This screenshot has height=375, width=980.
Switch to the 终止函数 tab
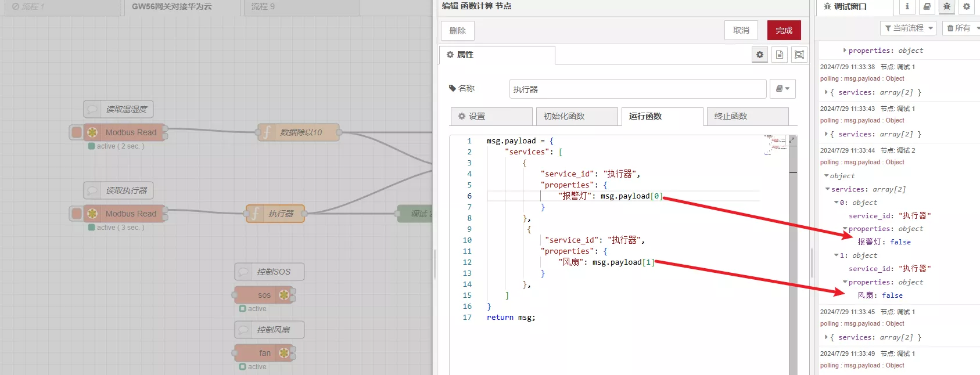746,116
